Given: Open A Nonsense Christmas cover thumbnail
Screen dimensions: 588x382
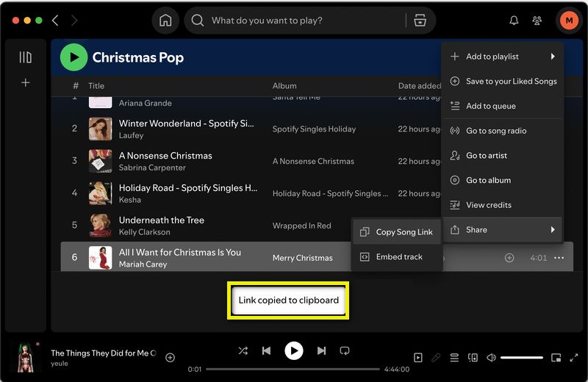Looking at the screenshot, I should coord(100,161).
